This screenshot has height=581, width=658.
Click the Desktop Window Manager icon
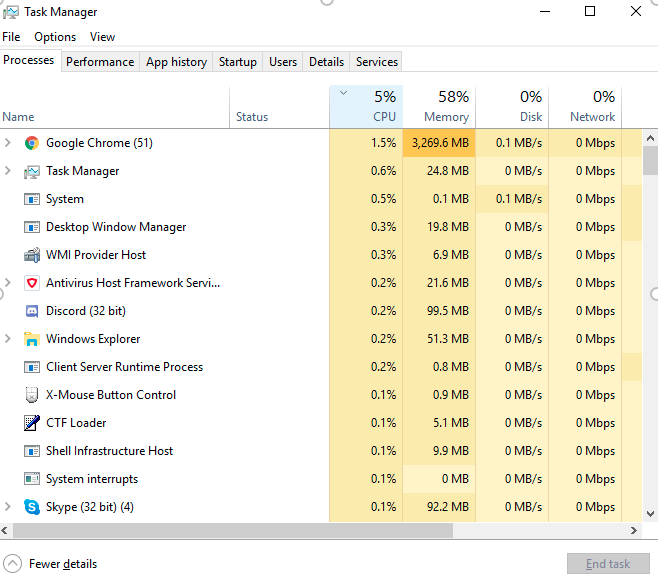tap(32, 227)
